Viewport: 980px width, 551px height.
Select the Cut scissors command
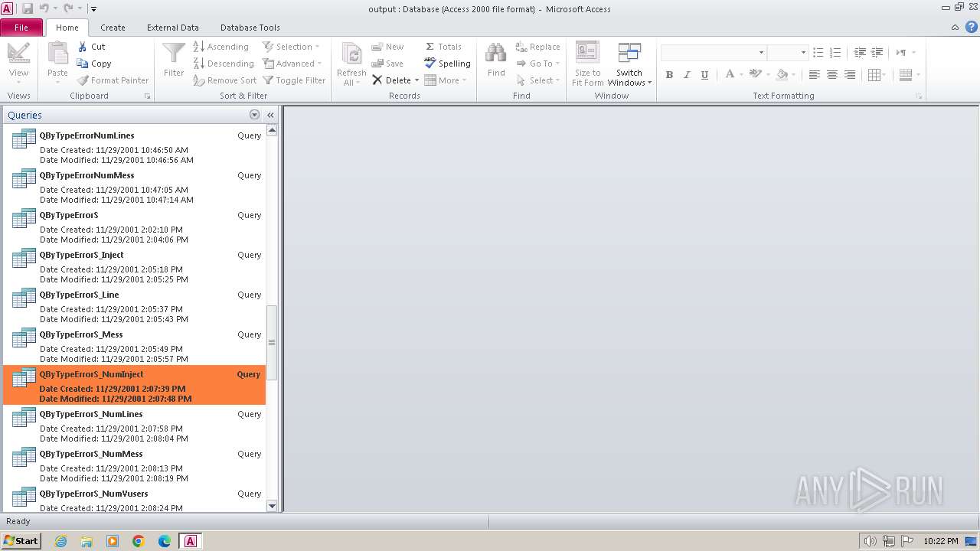point(91,47)
